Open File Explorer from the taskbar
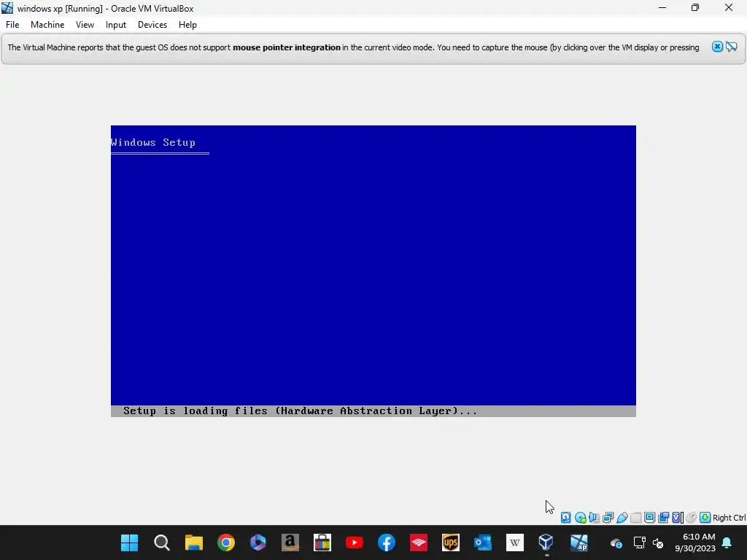Viewport: 747px width, 560px height. coord(194,542)
